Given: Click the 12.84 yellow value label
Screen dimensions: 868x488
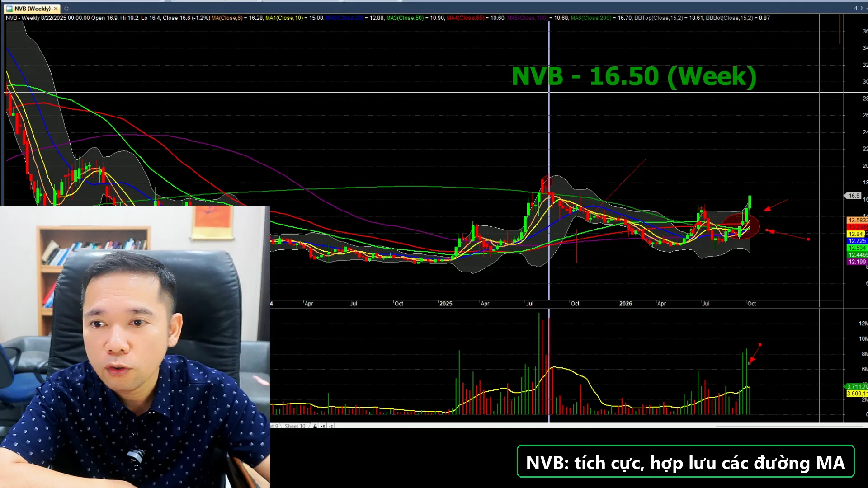Looking at the screenshot, I should click(856, 234).
